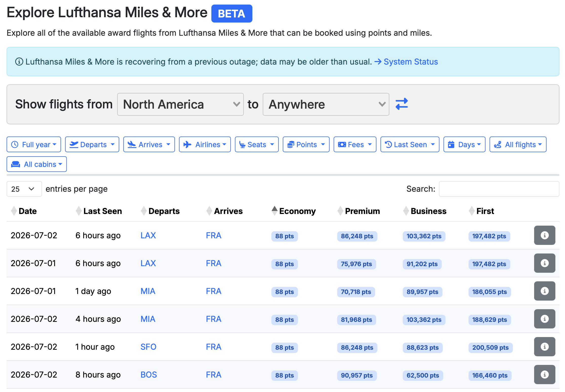This screenshot has height=392, width=565.
Task: Open the Points filter dropdown
Action: coord(306,144)
